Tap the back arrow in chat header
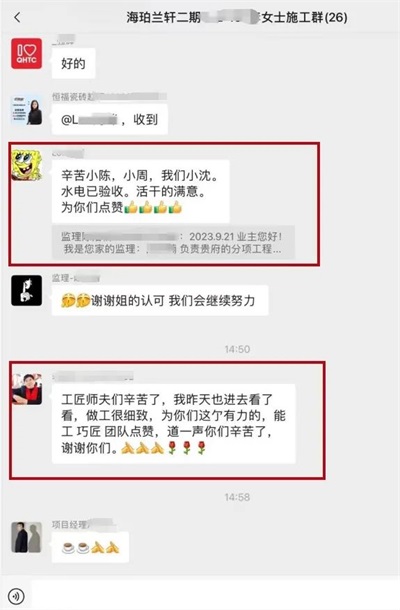The height and width of the screenshot is (610, 400). [17, 17]
